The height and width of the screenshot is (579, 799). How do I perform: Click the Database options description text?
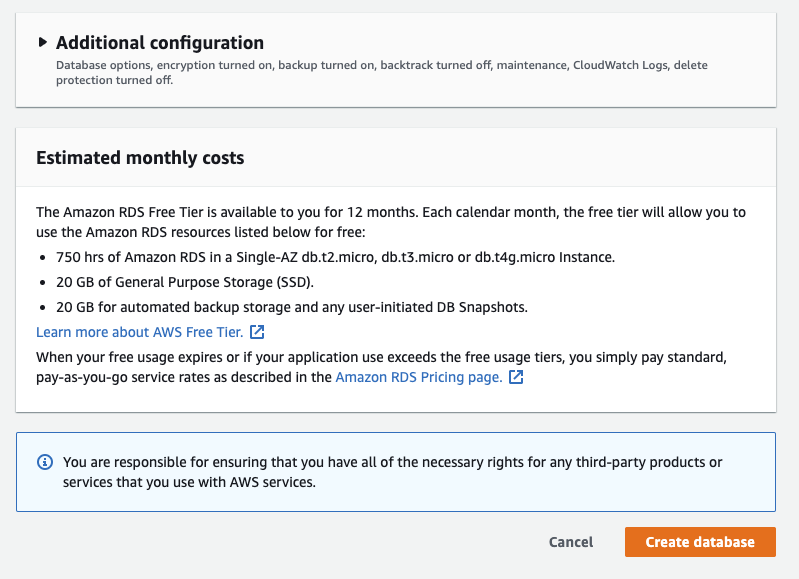[x=382, y=72]
